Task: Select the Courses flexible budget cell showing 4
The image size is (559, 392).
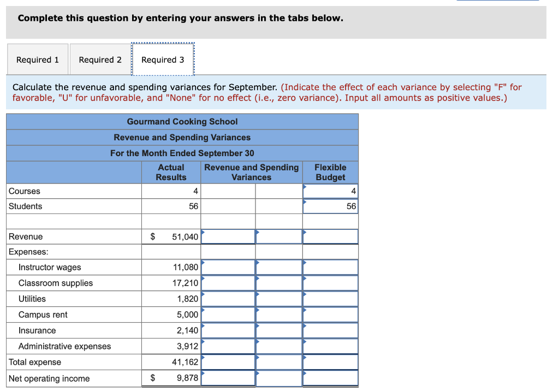Action: coord(331,191)
